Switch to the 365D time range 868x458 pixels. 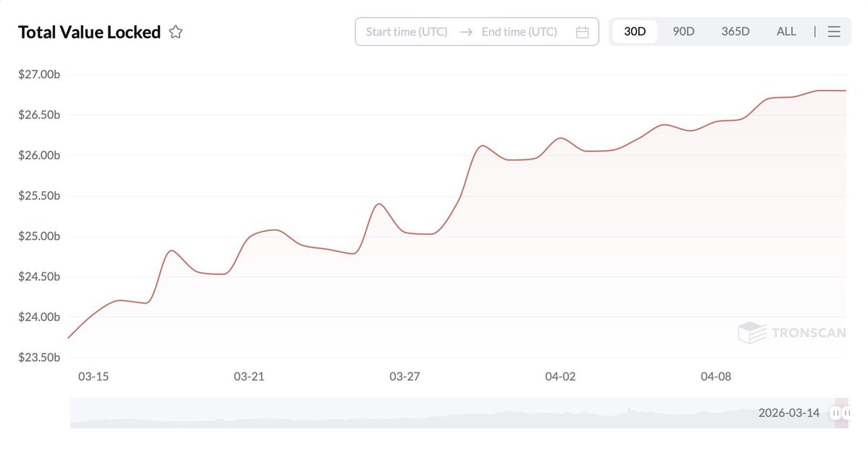point(736,32)
